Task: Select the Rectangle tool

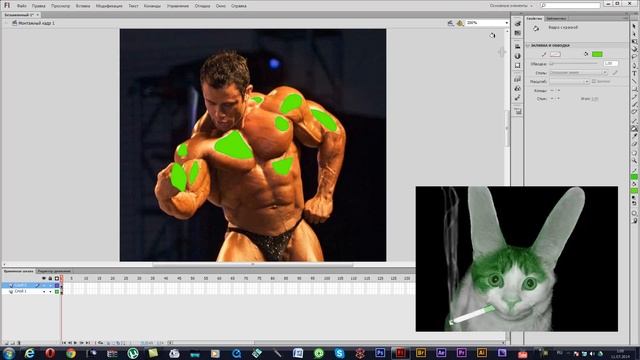Action: point(635,89)
